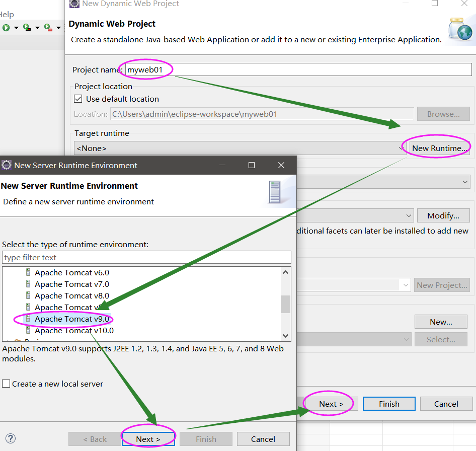This screenshot has height=451, width=476.
Task: Click the runtime list scroll up arrow
Action: click(x=285, y=272)
